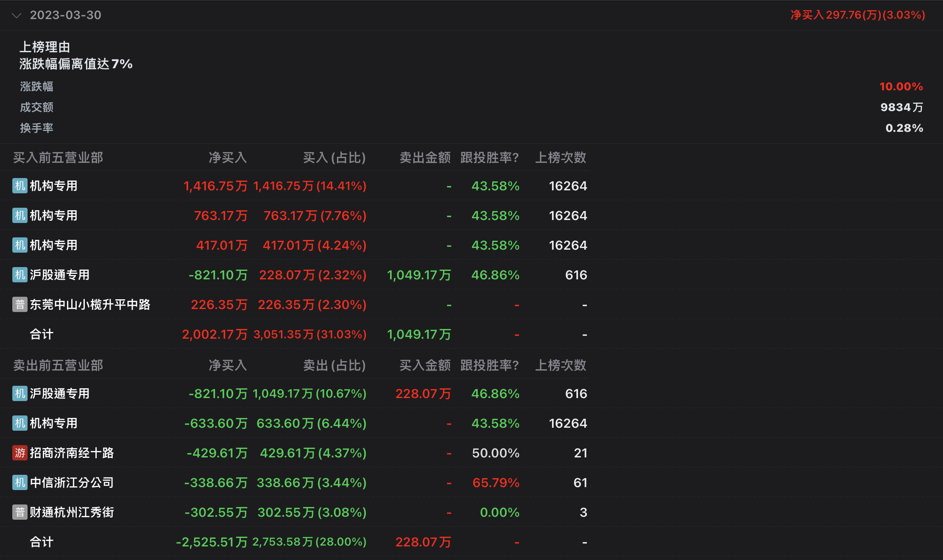
Task: Open 中信浙江分公司 row
Action: tap(72, 483)
